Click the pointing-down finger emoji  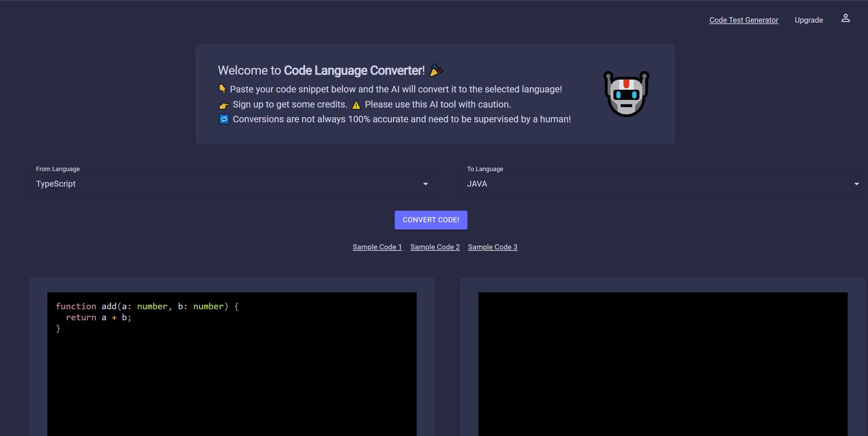click(222, 89)
